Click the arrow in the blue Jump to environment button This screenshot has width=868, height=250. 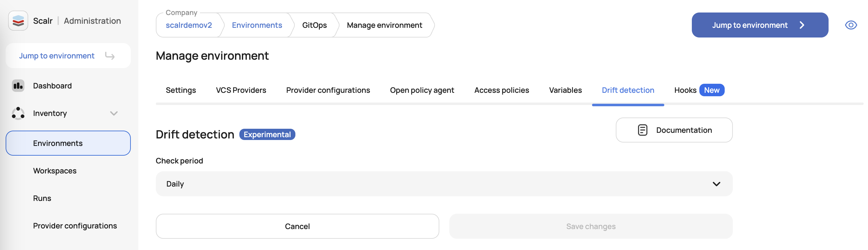click(x=802, y=25)
